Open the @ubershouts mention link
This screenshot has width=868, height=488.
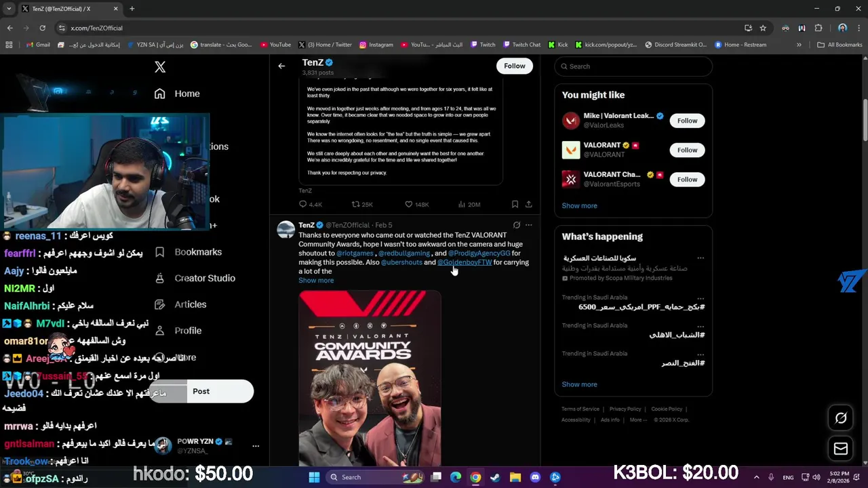401,262
